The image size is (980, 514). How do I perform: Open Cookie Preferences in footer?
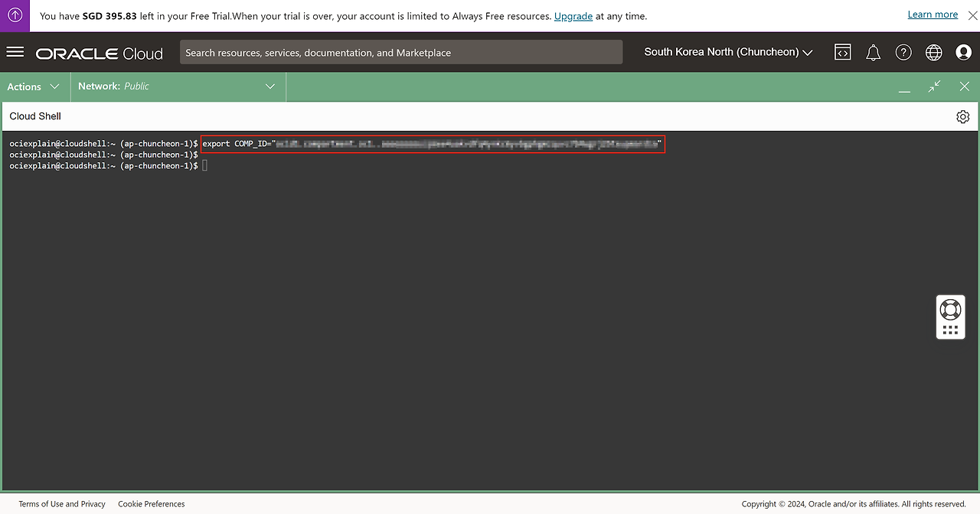pos(151,504)
